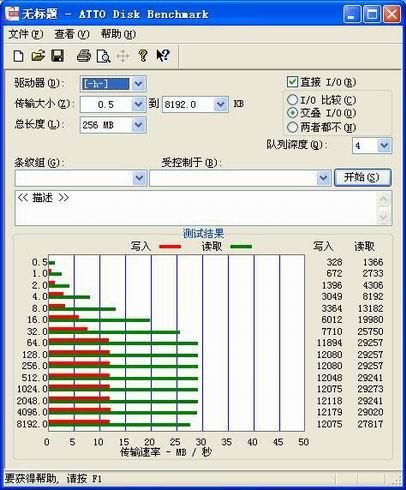Click the read value 25750
The image size is (406, 490).
tap(370, 332)
